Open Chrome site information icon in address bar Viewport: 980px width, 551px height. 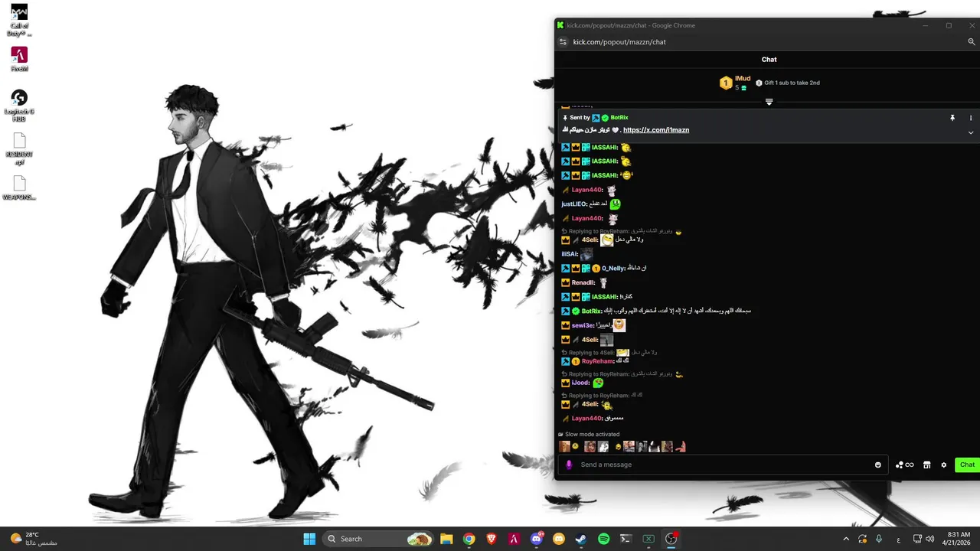click(563, 42)
